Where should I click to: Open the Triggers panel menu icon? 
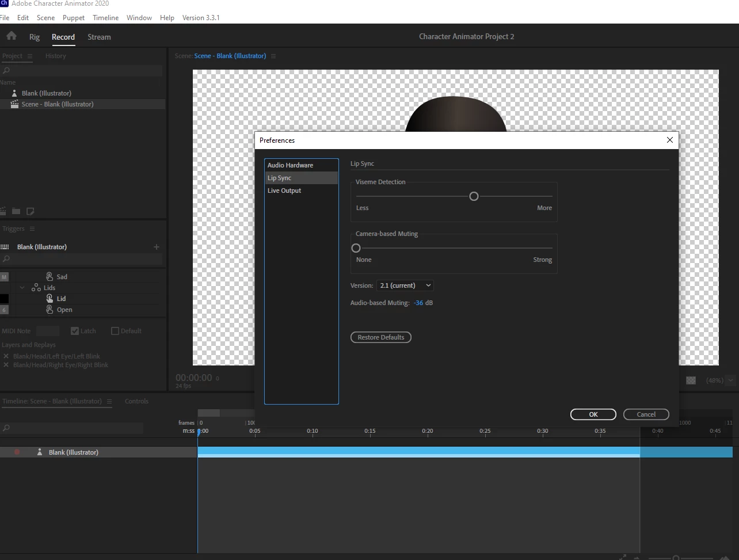tap(32, 228)
